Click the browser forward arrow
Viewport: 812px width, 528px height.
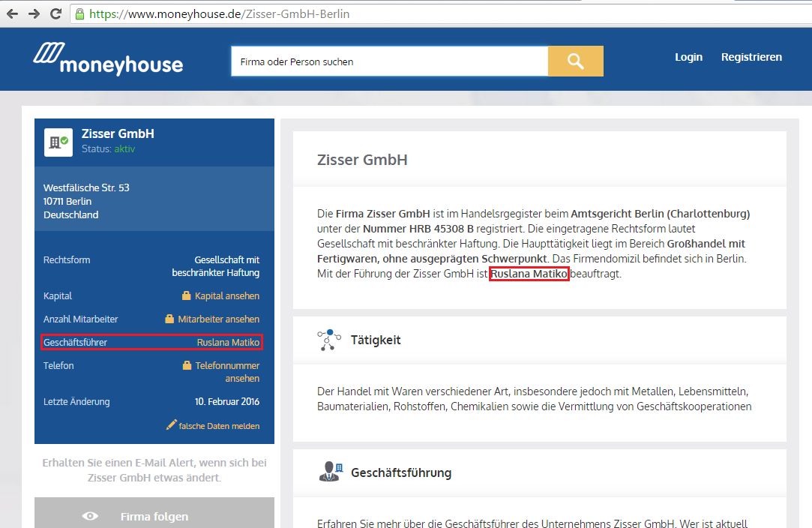point(34,13)
